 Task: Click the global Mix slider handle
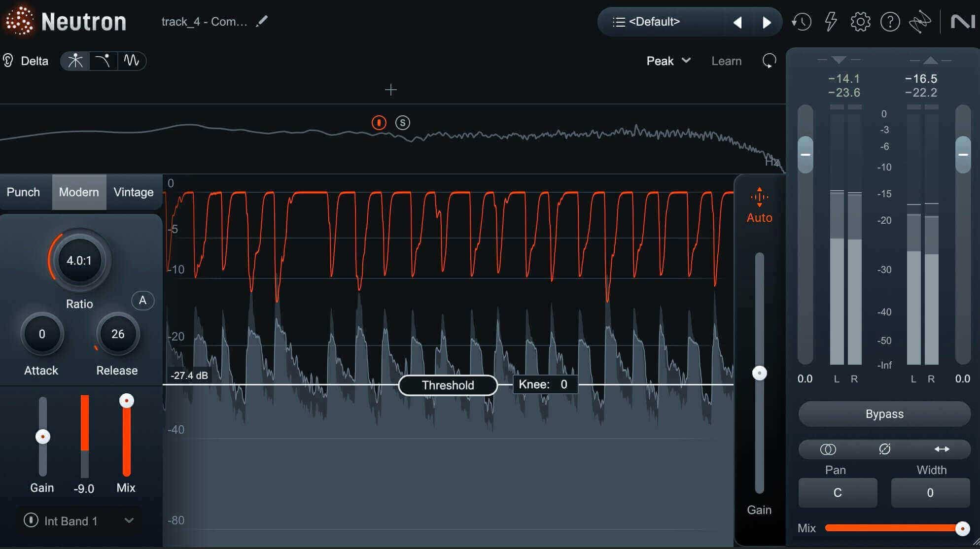tap(962, 528)
